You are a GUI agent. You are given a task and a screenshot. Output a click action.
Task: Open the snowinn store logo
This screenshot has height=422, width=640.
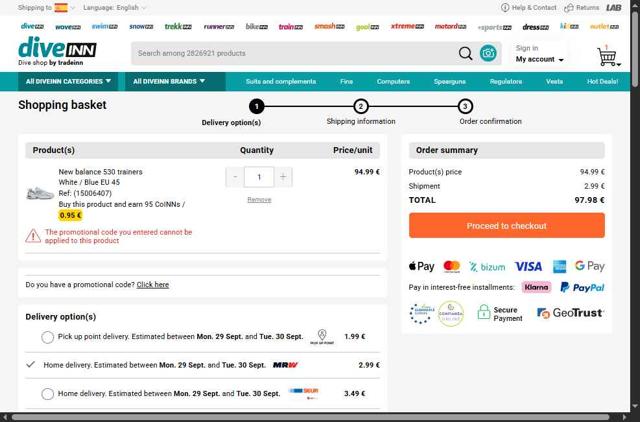coord(141,27)
